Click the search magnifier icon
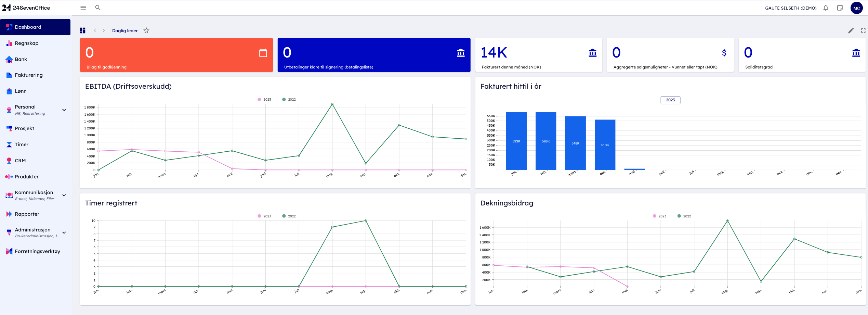Image resolution: width=868 pixels, height=315 pixels. point(98,8)
